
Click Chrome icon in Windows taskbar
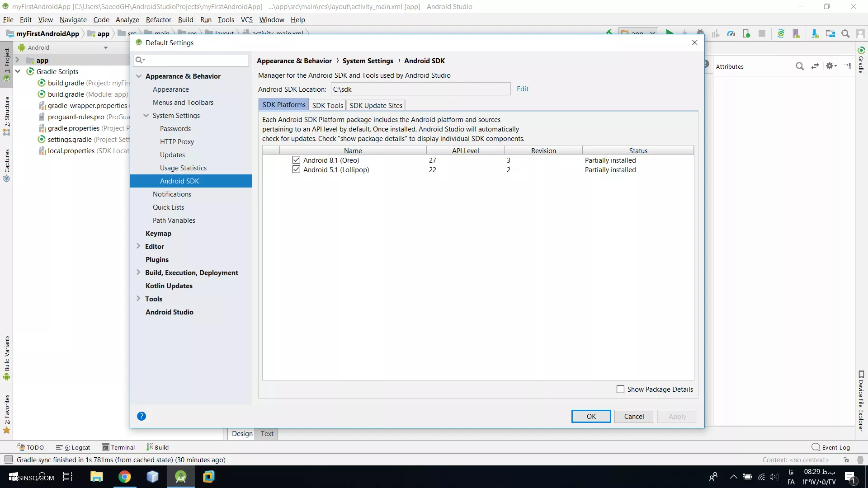pos(125,477)
